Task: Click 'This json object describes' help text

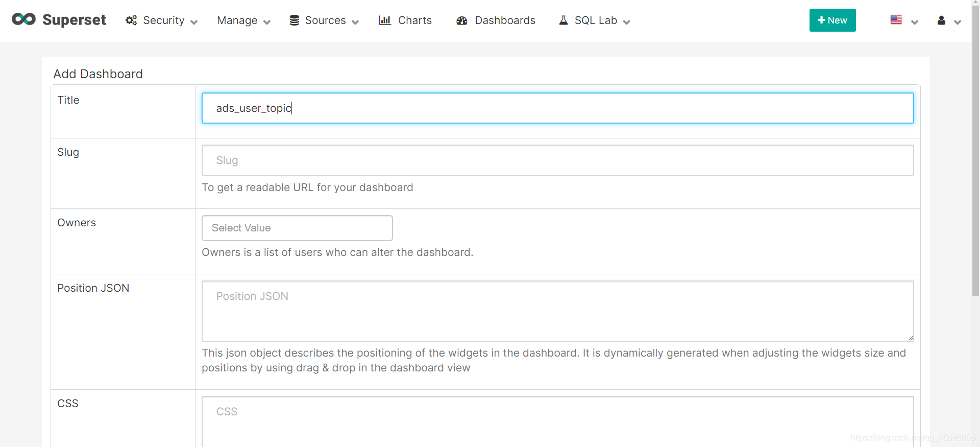Action: pyautogui.click(x=554, y=360)
